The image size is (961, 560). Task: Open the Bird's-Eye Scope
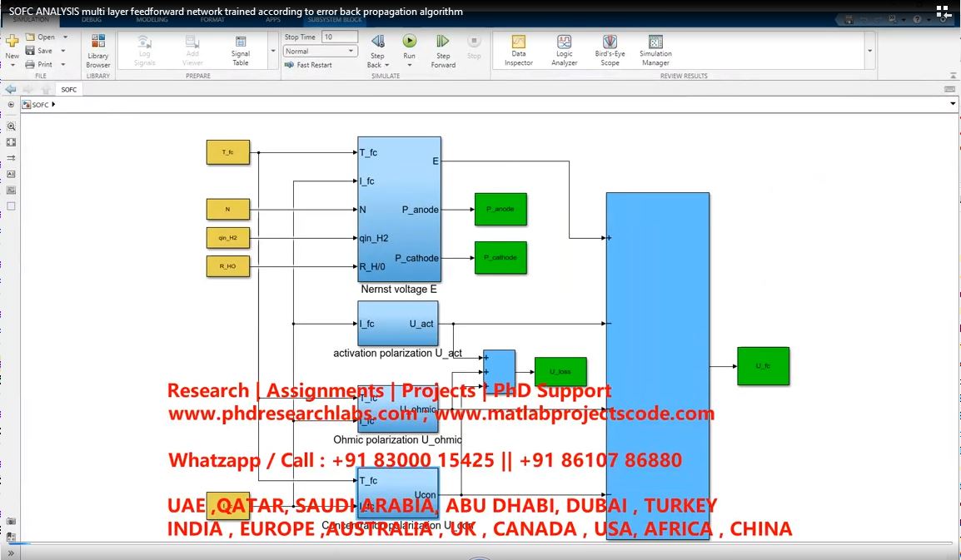(x=610, y=50)
